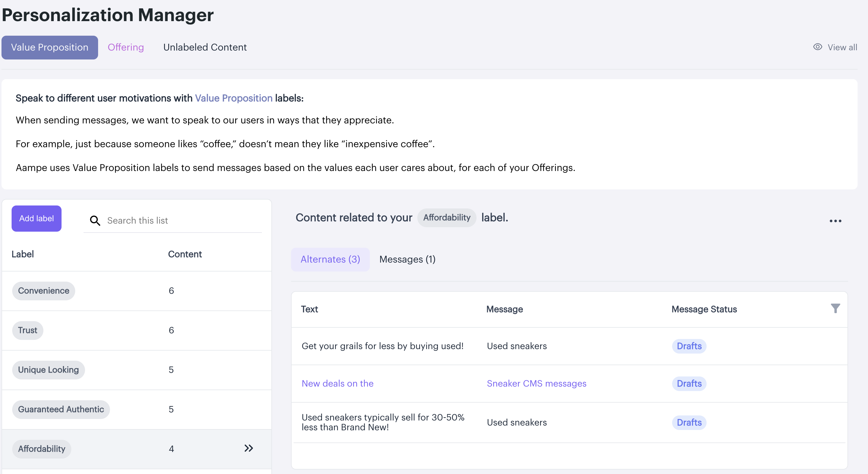Image resolution: width=868 pixels, height=474 pixels.
Task: Follow the Value Proposition link in description
Action: tap(234, 98)
